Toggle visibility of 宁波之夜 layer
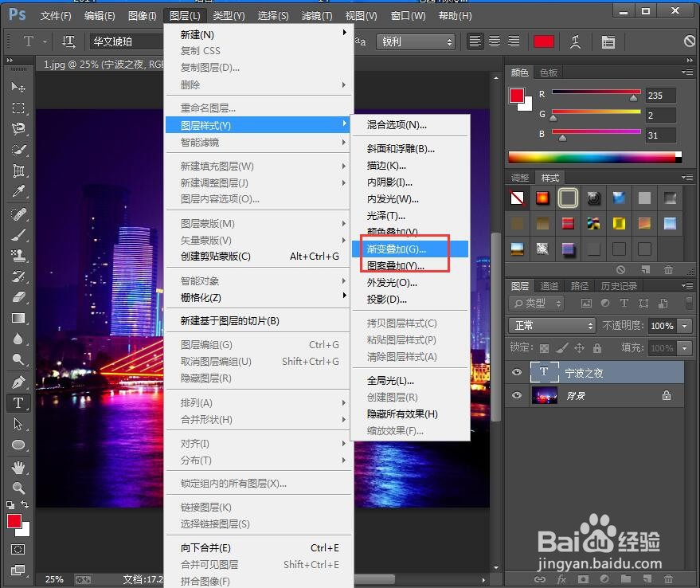 517,372
